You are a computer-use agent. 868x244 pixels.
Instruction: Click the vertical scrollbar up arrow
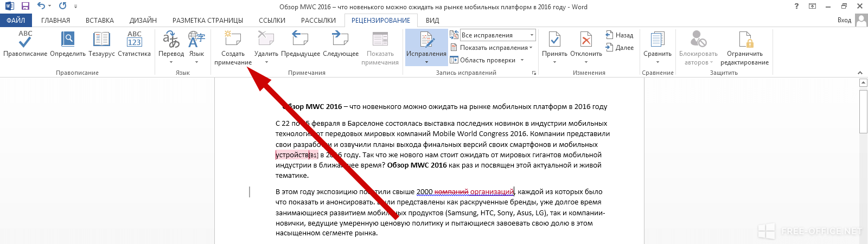click(x=863, y=83)
